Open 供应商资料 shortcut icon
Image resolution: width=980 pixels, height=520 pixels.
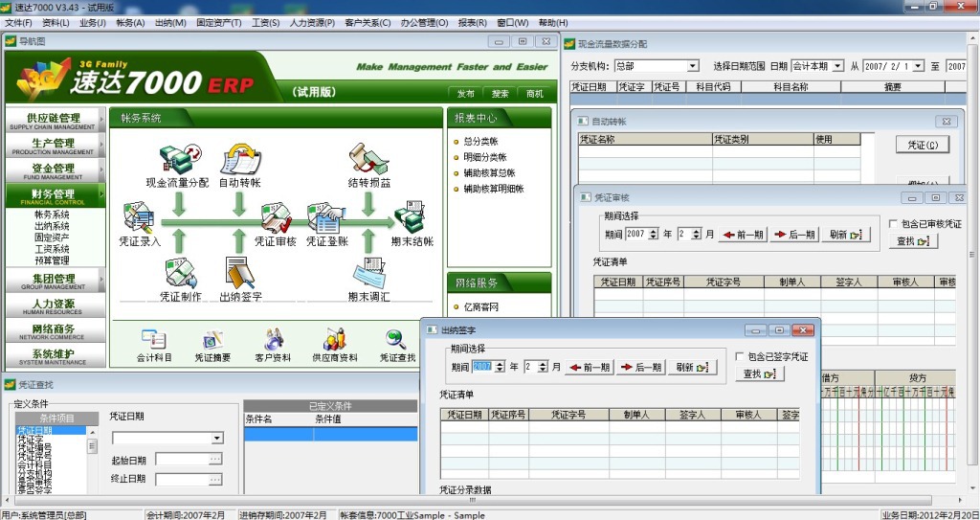point(334,339)
